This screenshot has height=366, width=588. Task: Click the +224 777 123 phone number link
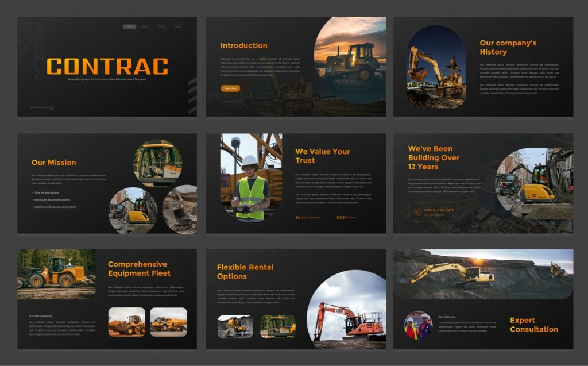tap(439, 210)
